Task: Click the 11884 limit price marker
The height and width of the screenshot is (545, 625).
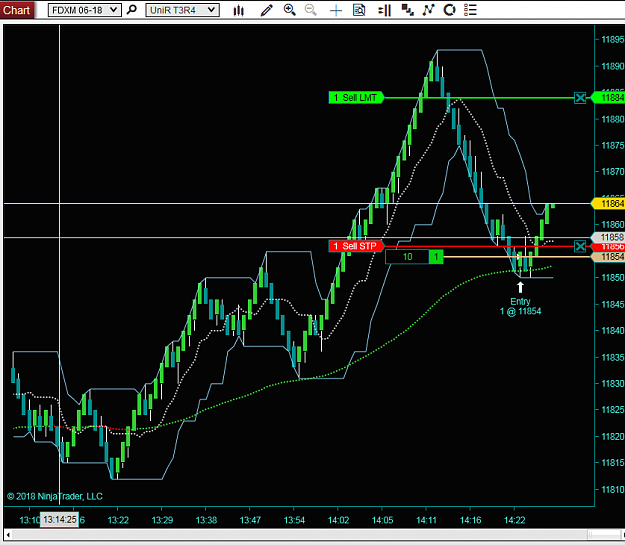Action: (x=609, y=98)
